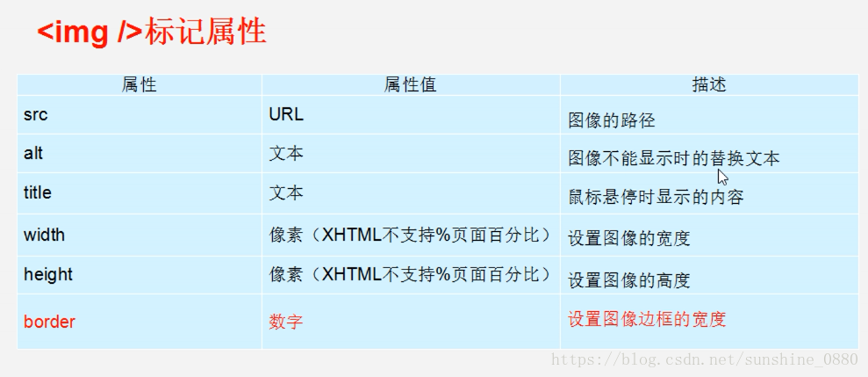Select the '属性值' column header
Viewport: 868px width, 377px height.
coord(410,84)
